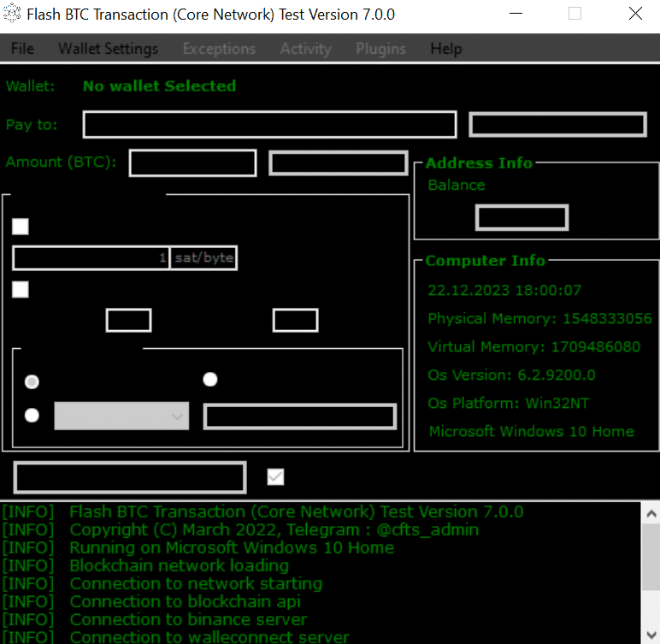Viewport: 660px width, 644px height.
Task: Open the Wallet Settings menu
Action: tap(109, 49)
